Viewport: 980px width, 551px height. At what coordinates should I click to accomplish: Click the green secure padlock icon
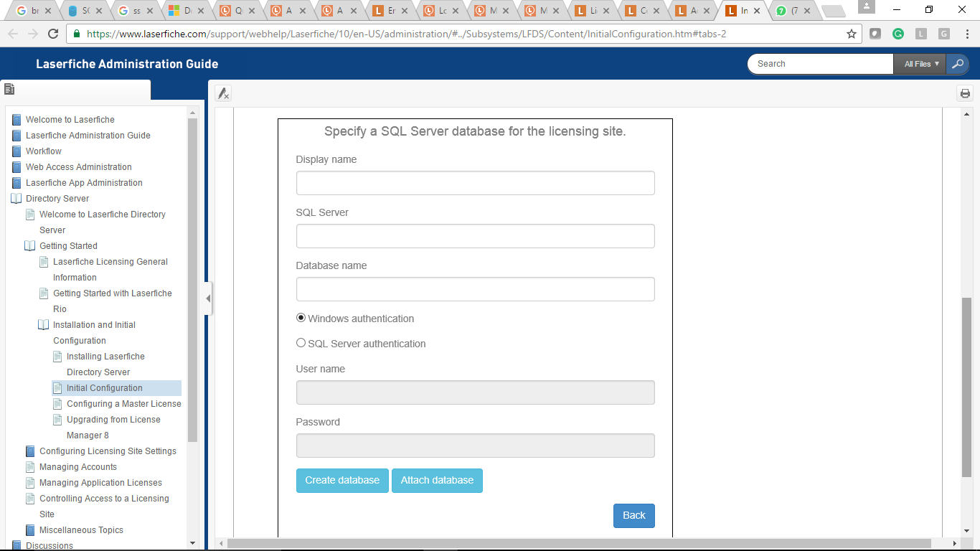pos(77,34)
